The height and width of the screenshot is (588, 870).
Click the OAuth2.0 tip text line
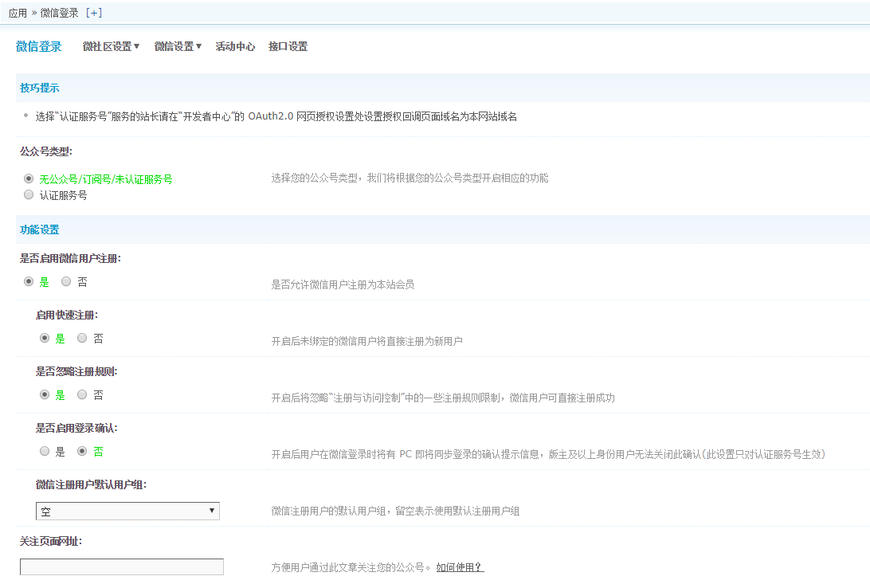pos(276,116)
